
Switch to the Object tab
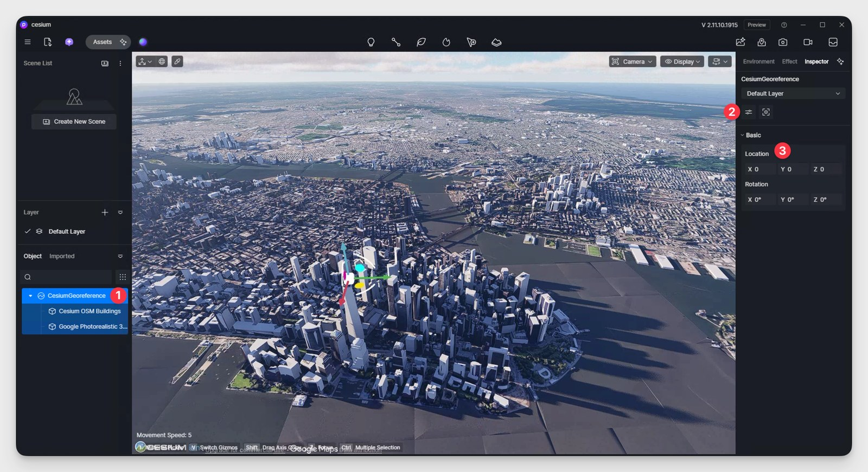[x=33, y=256]
